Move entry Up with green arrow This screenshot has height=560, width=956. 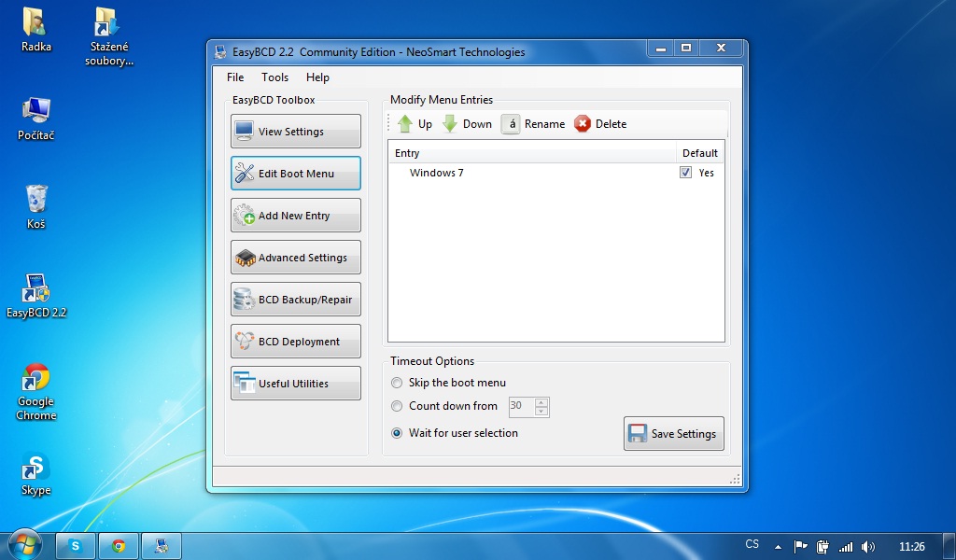point(415,124)
